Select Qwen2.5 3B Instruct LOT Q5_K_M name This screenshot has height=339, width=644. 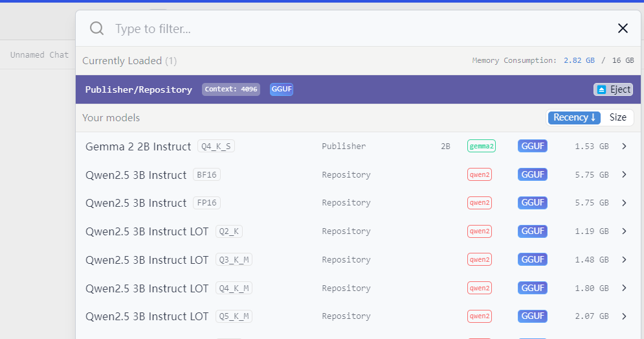click(147, 316)
